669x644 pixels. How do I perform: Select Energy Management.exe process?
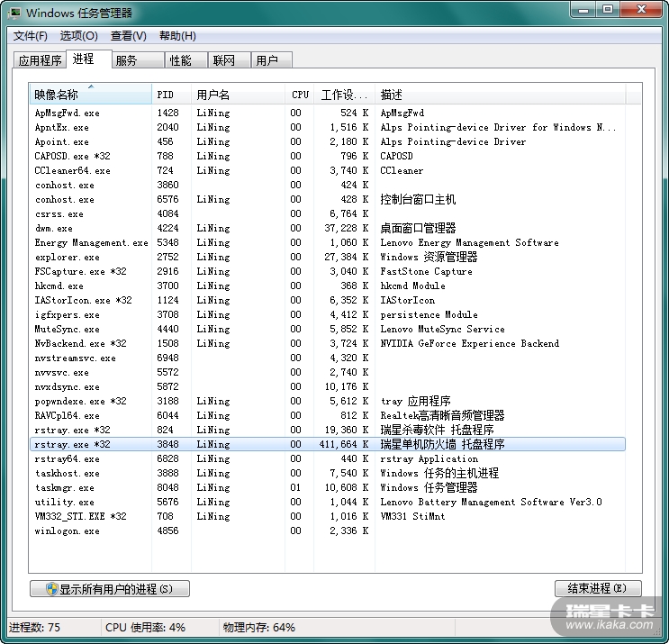tap(328, 243)
